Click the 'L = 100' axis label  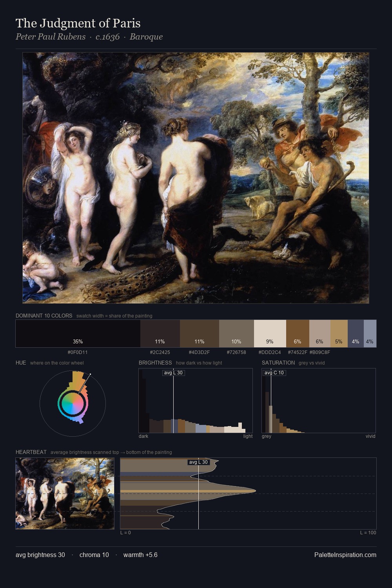tap(368, 533)
